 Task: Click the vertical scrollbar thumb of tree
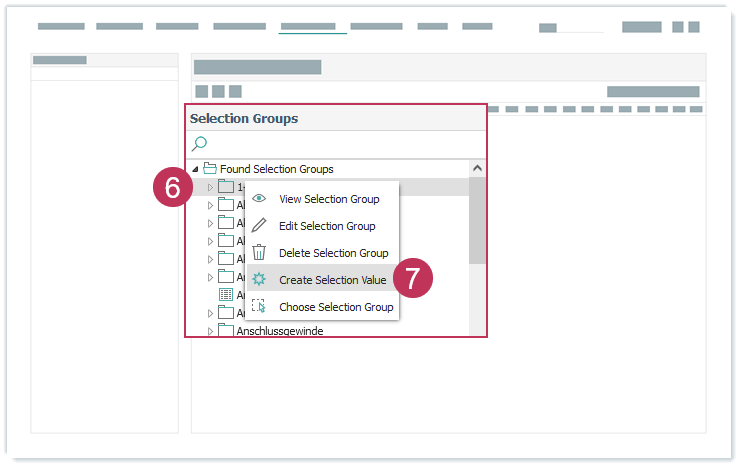477,220
